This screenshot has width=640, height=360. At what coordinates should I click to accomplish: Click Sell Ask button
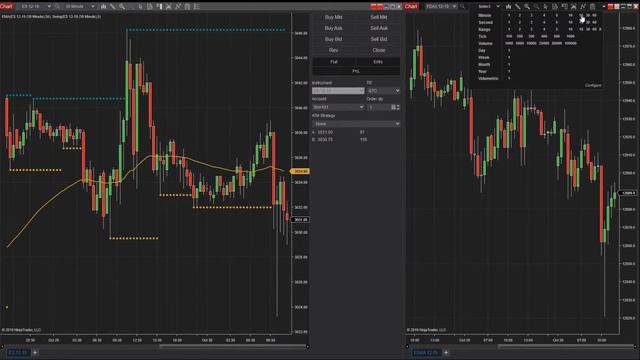pyautogui.click(x=379, y=28)
